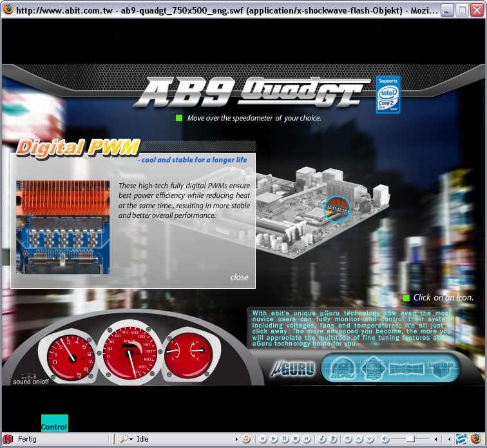The image size is (487, 448).
Task: Click the single music note button
Action: pyautogui.click(x=322, y=439)
